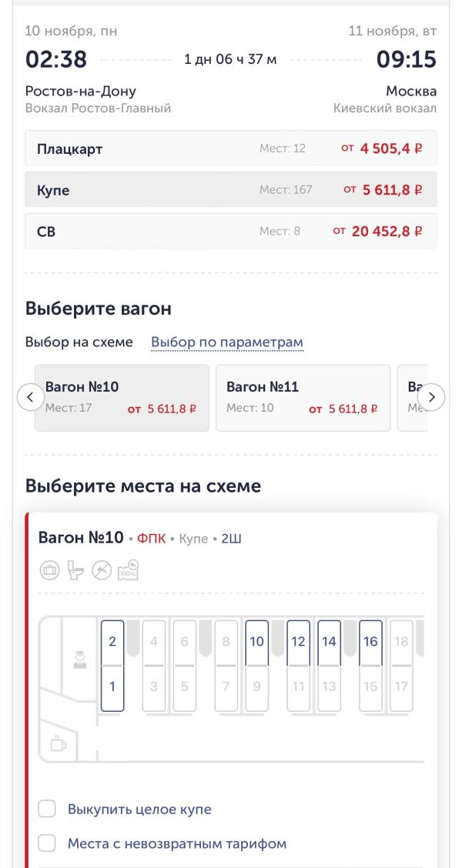Click the toilet amenity icon
Screen dimensions: 462x868
(x=75, y=571)
